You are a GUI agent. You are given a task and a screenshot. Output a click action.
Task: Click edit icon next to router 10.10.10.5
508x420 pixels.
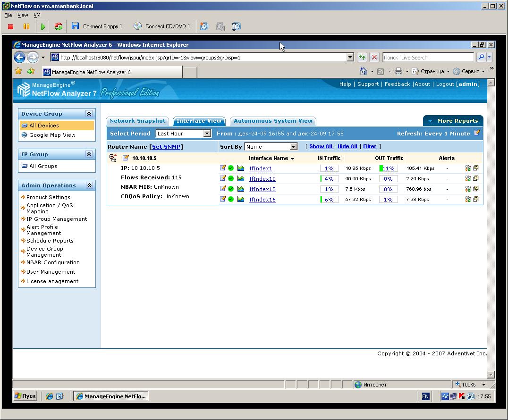click(x=126, y=158)
